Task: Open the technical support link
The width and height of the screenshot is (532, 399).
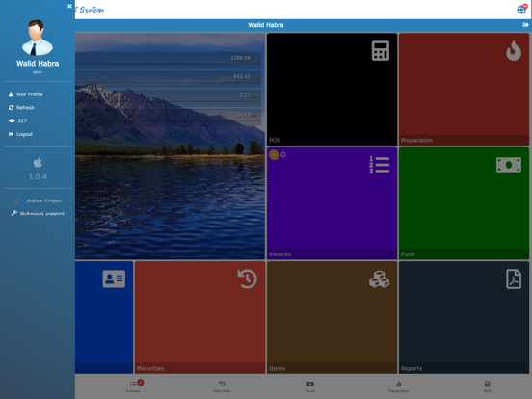Action: pos(38,213)
